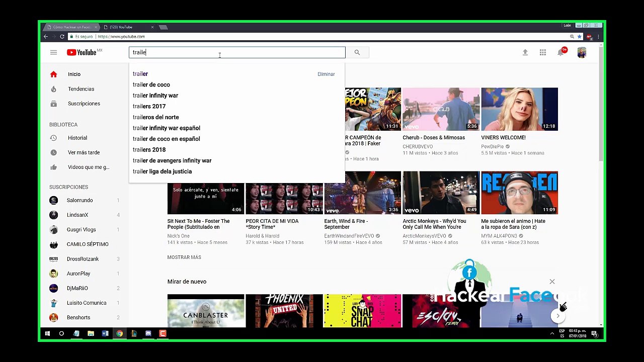Open the PewDiePie channel name link
This screenshot has width=644, height=362.
click(493, 147)
